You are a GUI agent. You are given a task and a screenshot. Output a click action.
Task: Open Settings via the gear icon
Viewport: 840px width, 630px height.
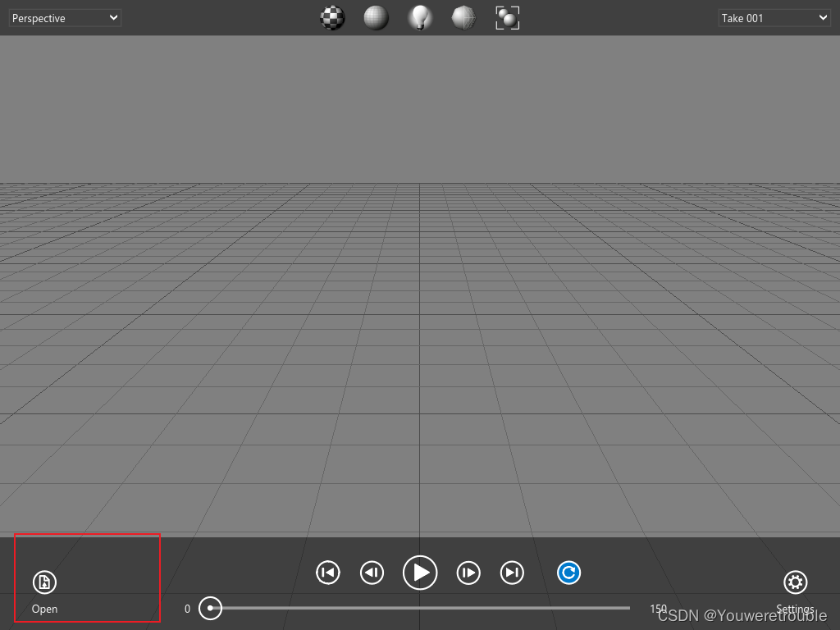[796, 582]
